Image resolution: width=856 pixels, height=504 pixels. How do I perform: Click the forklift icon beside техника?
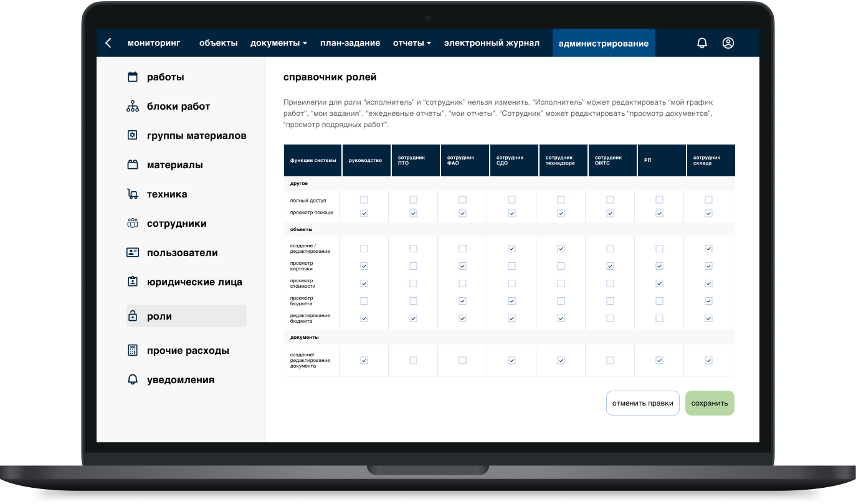tap(132, 194)
